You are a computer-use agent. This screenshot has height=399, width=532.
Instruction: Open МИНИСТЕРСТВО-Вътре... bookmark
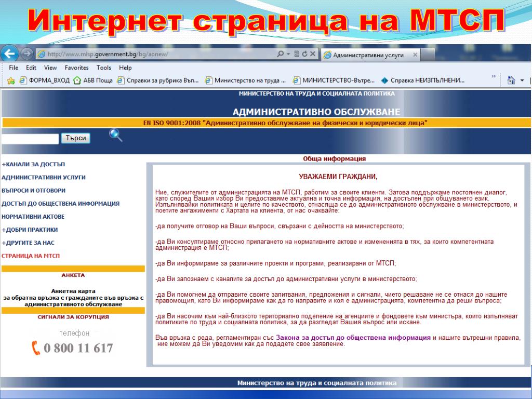pos(334,81)
